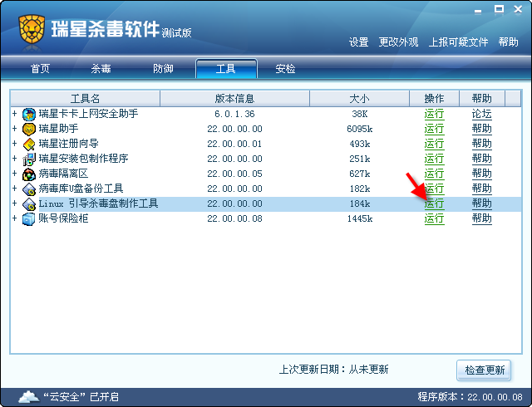Viewport: 532px width, 407px height.
Task: Click 上次更新日期: 从未更新 text
Action: pos(333,370)
